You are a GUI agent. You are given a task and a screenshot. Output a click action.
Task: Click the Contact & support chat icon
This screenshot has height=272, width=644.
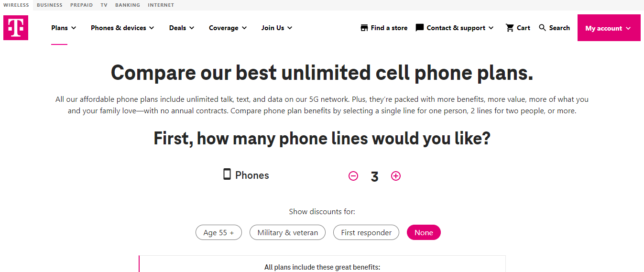click(x=420, y=28)
